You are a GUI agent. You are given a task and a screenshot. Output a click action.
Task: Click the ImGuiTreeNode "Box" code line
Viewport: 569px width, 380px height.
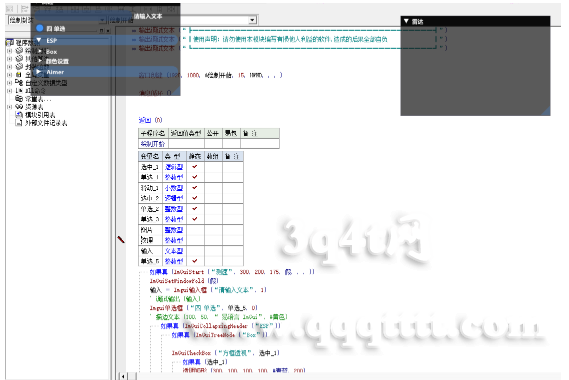pyautogui.click(x=219, y=335)
